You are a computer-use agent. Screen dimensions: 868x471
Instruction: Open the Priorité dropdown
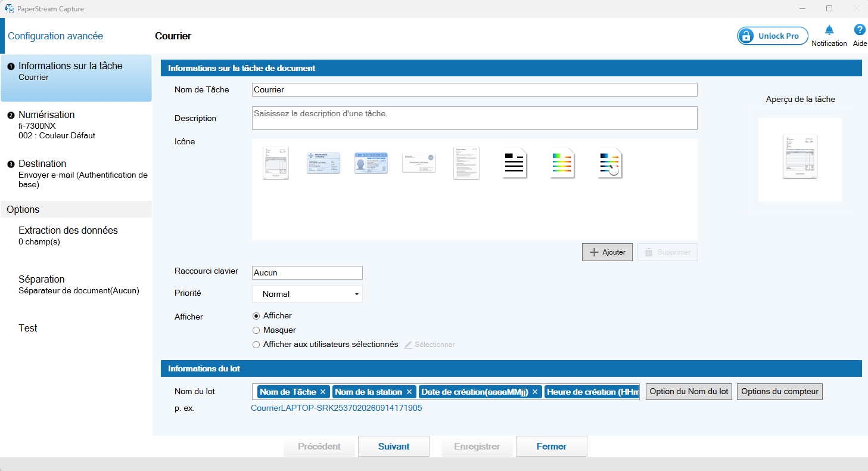click(x=307, y=294)
